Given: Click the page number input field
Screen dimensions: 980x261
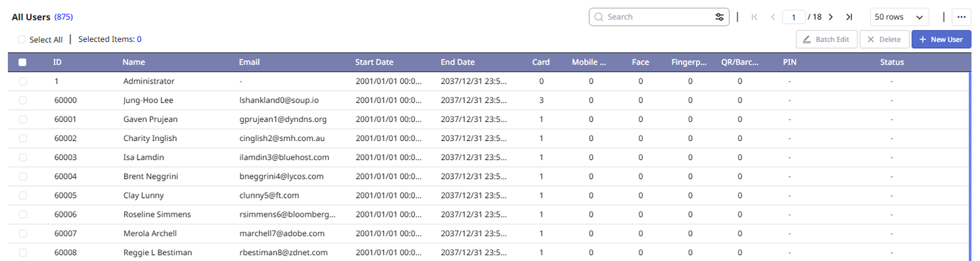Looking at the screenshot, I should 793,17.
